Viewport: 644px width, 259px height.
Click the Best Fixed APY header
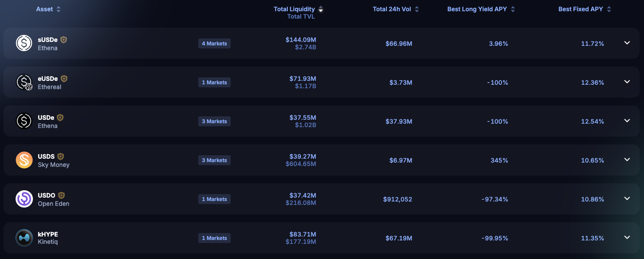(x=581, y=10)
